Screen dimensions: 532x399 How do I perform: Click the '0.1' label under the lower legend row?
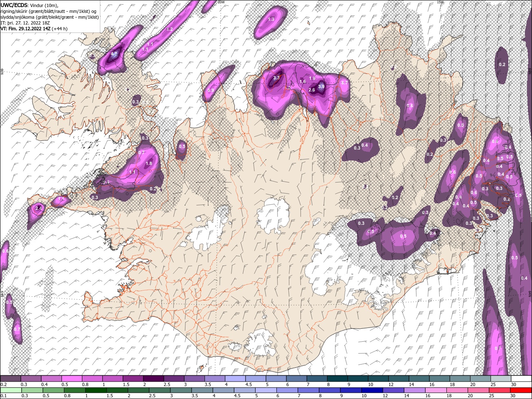click(3, 396)
